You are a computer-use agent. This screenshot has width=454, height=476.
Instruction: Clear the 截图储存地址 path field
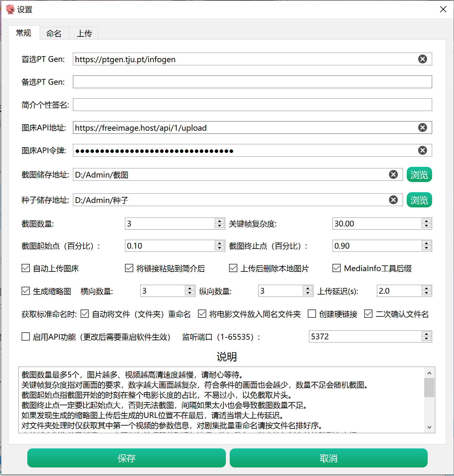pyautogui.click(x=393, y=174)
